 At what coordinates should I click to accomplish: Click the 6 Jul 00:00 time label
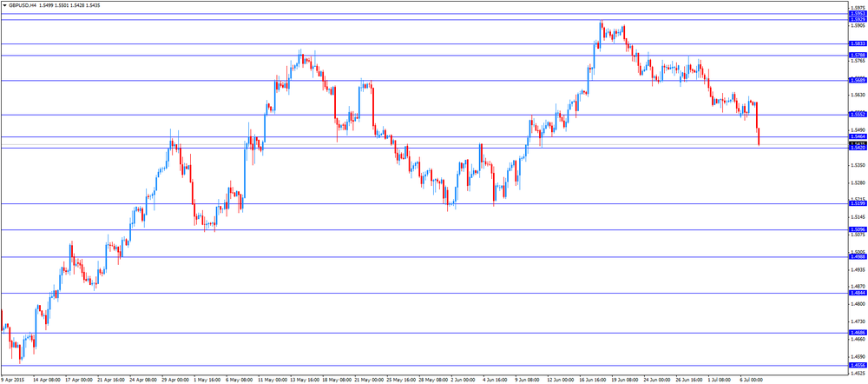point(751,381)
